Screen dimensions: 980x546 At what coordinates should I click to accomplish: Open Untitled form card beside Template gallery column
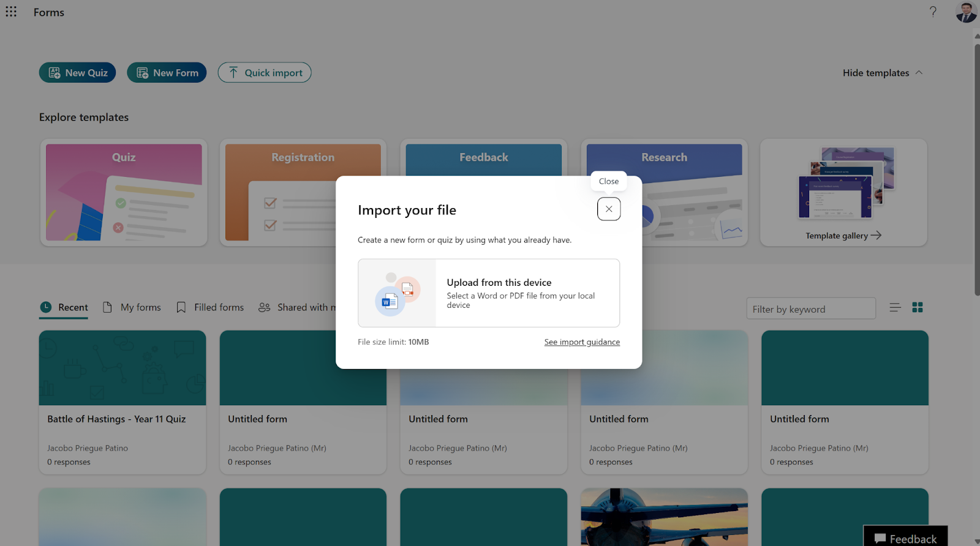(x=845, y=402)
